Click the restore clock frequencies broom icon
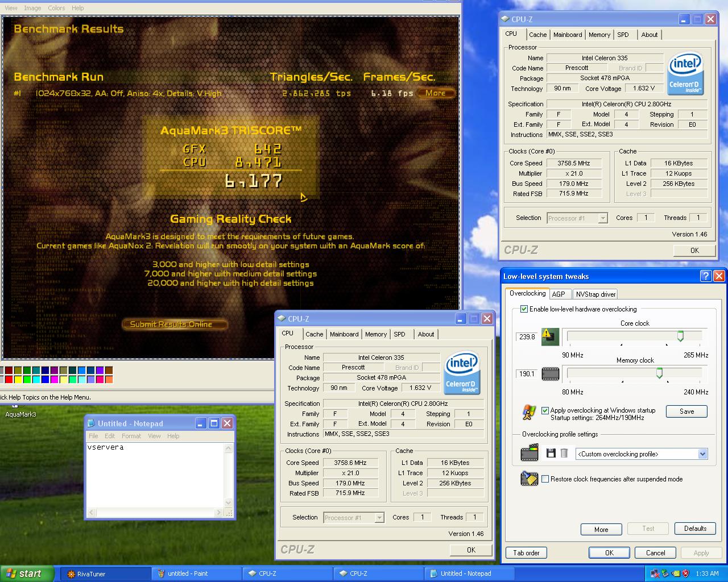The image size is (728, 582). click(x=530, y=479)
